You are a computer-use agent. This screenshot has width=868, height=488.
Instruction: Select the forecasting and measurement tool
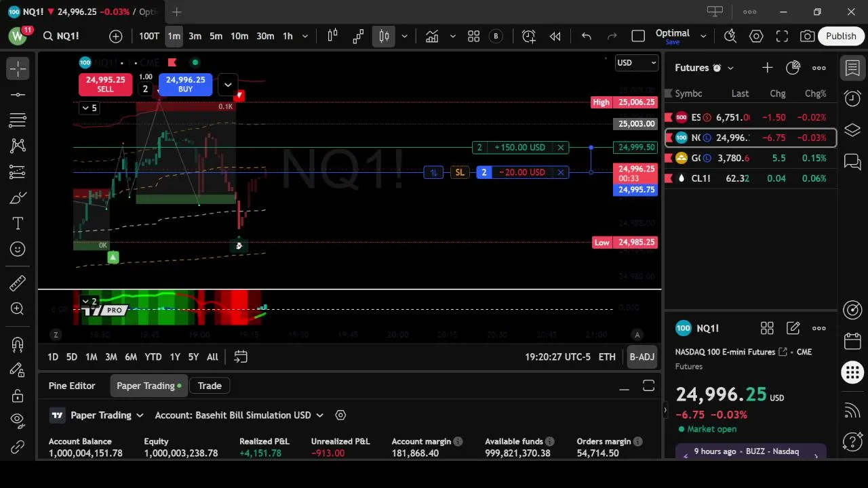point(18,171)
